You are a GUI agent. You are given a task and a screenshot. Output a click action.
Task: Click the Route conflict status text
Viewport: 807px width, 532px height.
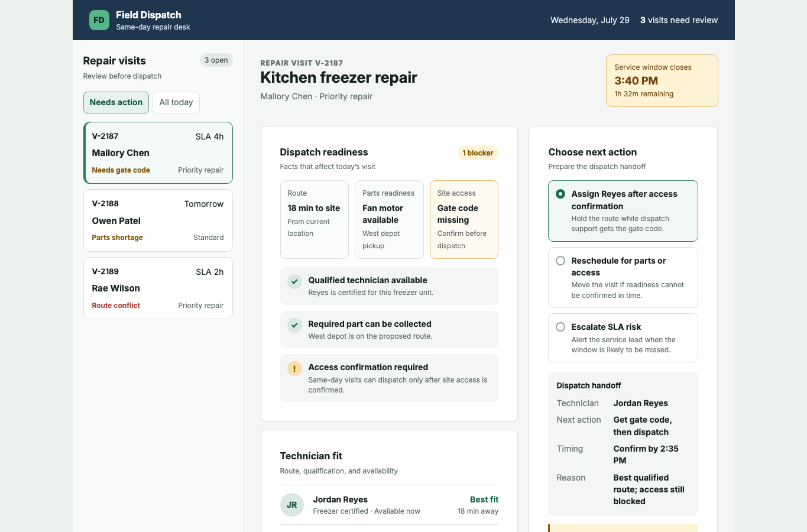[116, 306]
